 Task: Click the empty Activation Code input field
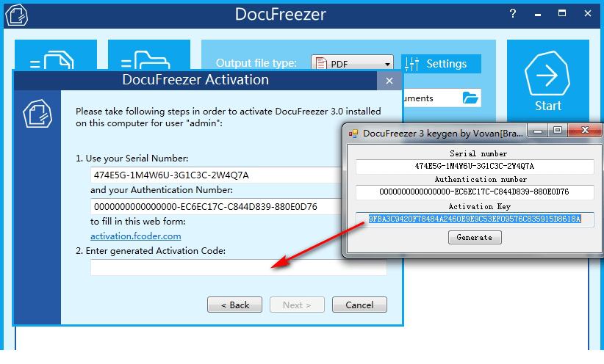coord(239,267)
